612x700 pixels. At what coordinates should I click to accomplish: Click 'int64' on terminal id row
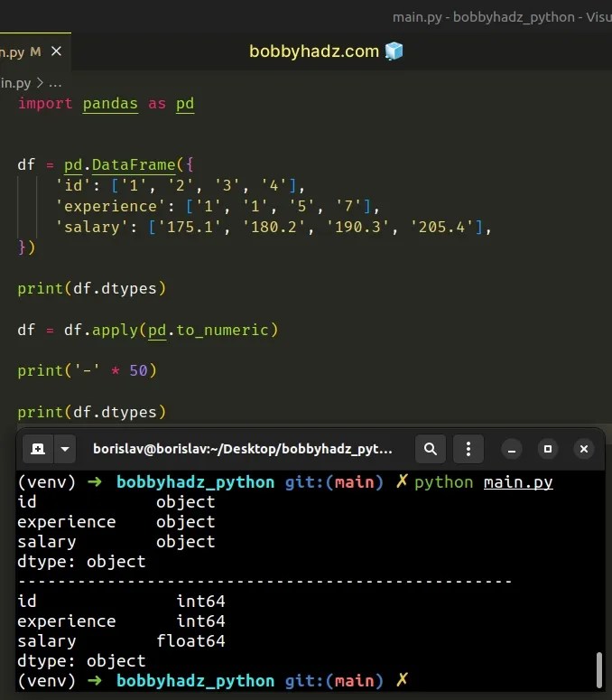pyautogui.click(x=200, y=602)
